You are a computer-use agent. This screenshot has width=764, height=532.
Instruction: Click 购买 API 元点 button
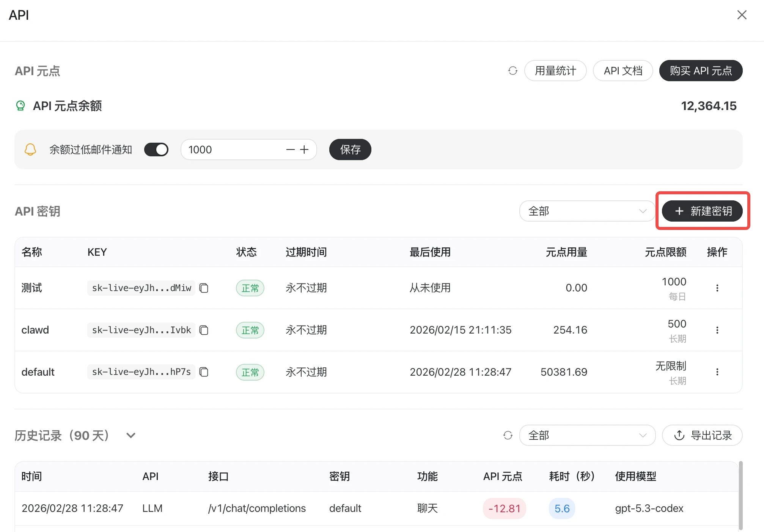[701, 71]
